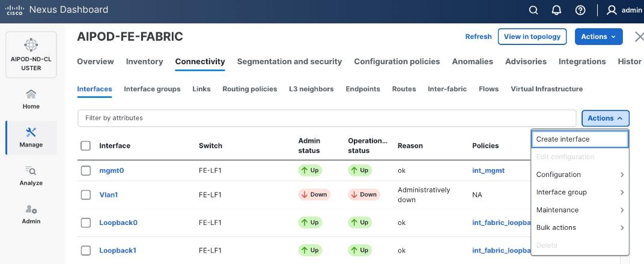
Task: Switch to the Inventory tab
Action: [144, 62]
